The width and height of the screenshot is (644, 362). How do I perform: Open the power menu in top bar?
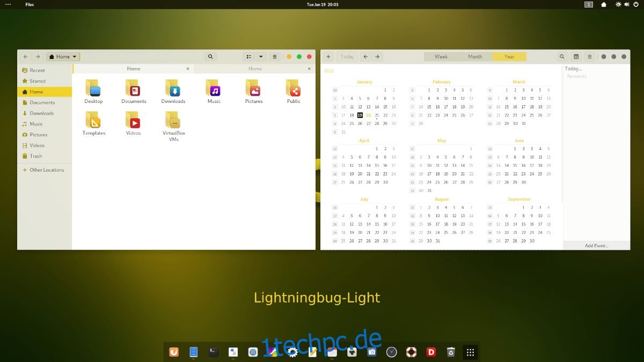point(635,4)
